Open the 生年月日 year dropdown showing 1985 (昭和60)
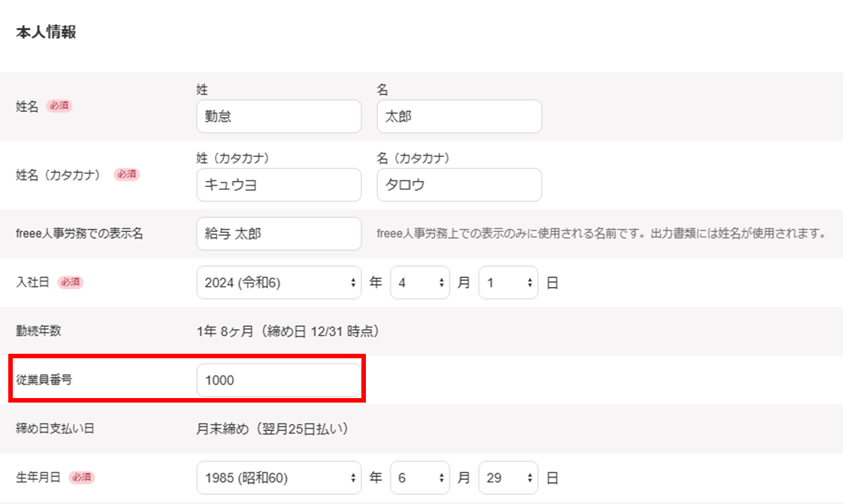Screen dimensions: 843x504 (x=279, y=478)
